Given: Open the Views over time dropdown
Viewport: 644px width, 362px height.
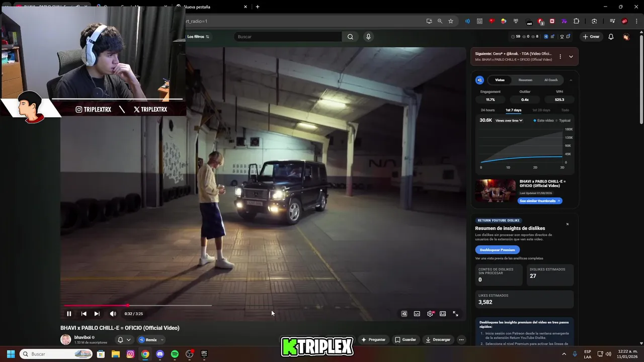Looking at the screenshot, I should 509,121.
